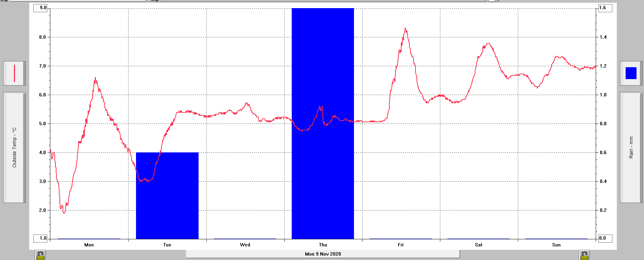Viewport: 644px width, 260px height.
Task: Click the 0.0 minimum rain scale field
Action: click(x=605, y=238)
